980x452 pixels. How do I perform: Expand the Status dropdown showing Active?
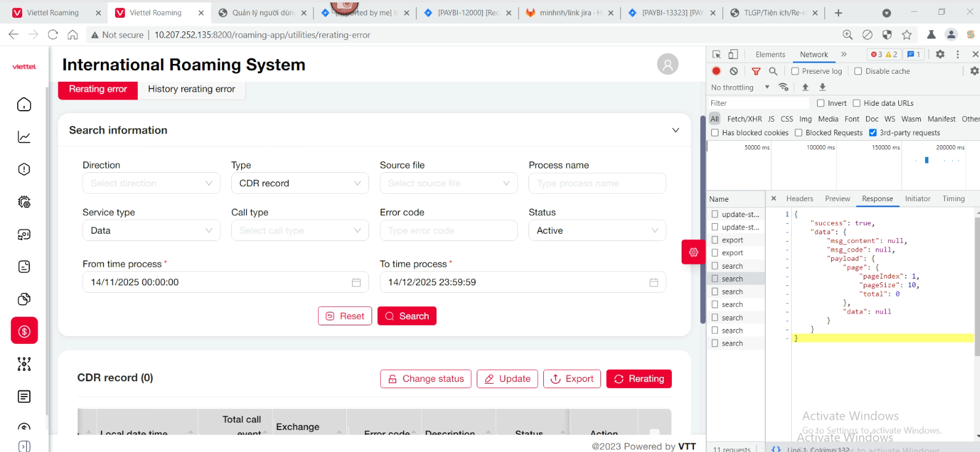pyautogui.click(x=597, y=231)
